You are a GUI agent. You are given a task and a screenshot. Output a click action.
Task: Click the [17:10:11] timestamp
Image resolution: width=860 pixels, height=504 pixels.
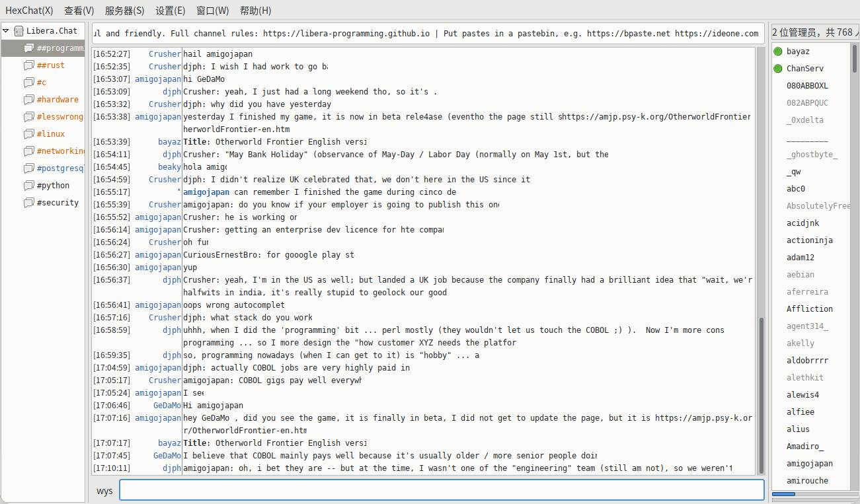[112, 468]
